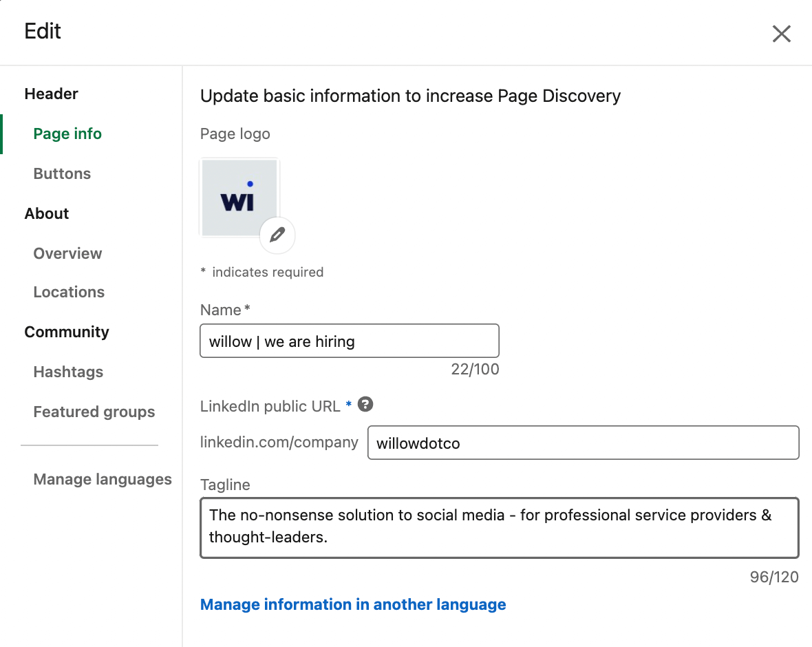This screenshot has width=812, height=647.
Task: Switch to the Hashtags section
Action: [x=68, y=372]
